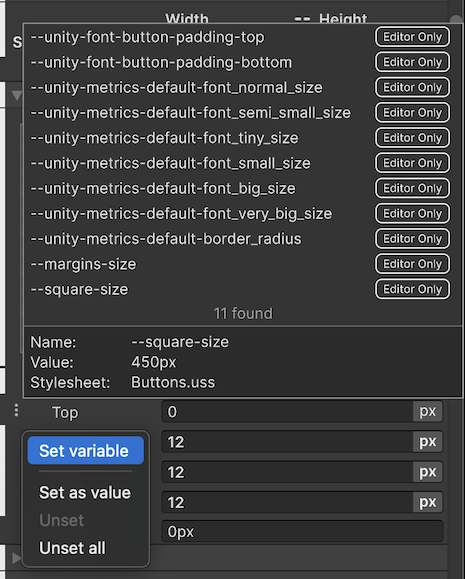
Task: Select the --square-size variable
Action: point(242,289)
